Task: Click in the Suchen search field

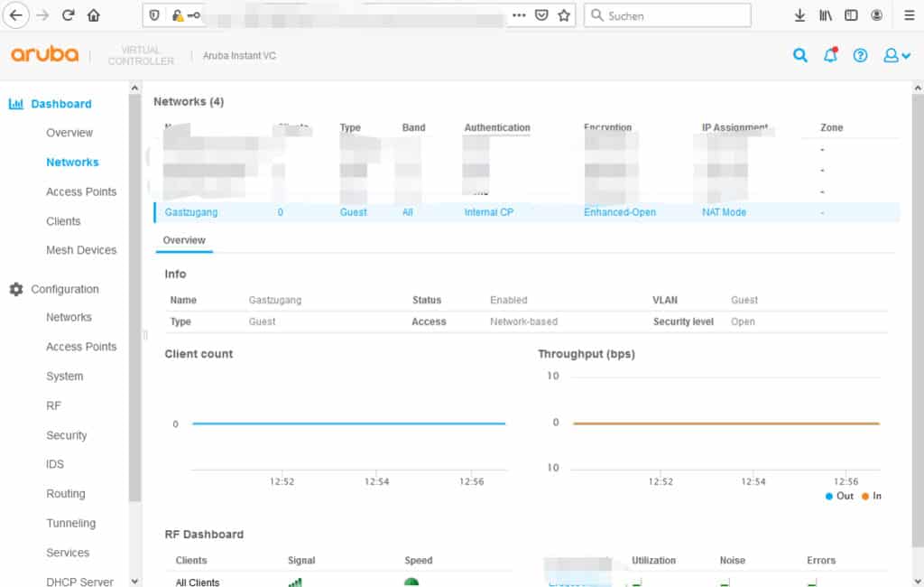Action: [x=668, y=15]
